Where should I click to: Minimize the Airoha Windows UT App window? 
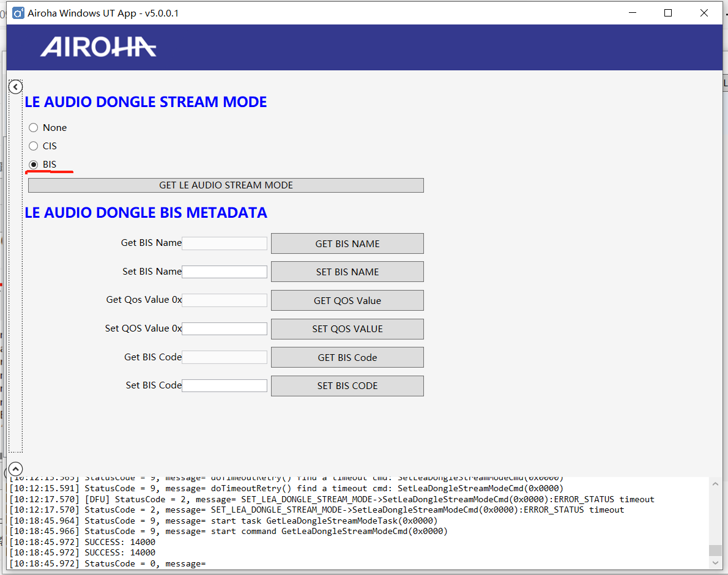tap(633, 13)
